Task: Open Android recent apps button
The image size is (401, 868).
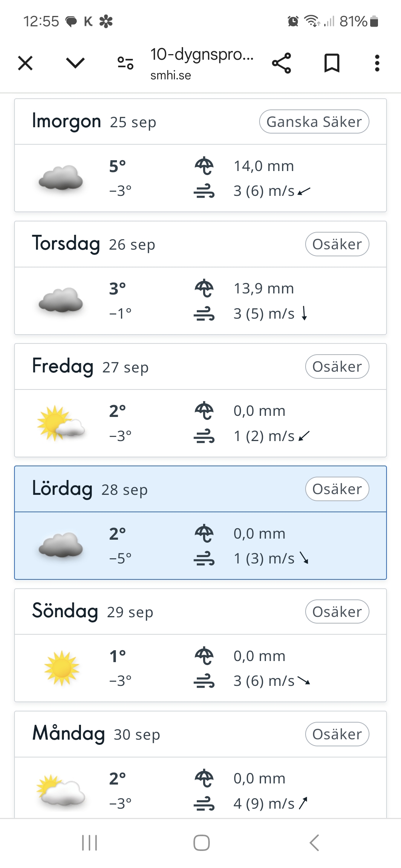Action: (x=89, y=843)
